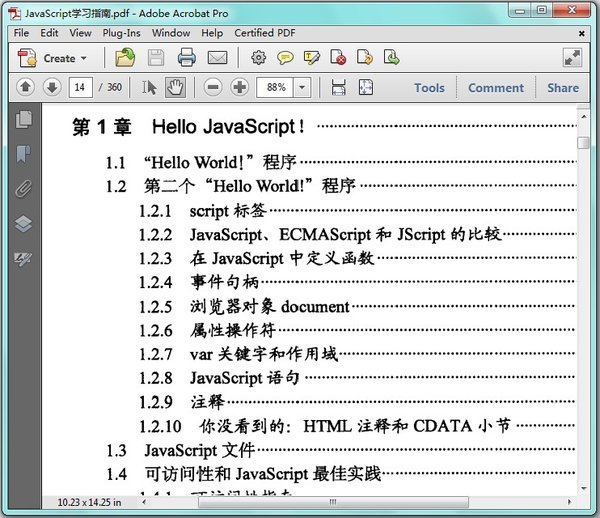Screen dimensions: 600x518
Task: Click the Create PDF icon
Action: (x=27, y=59)
